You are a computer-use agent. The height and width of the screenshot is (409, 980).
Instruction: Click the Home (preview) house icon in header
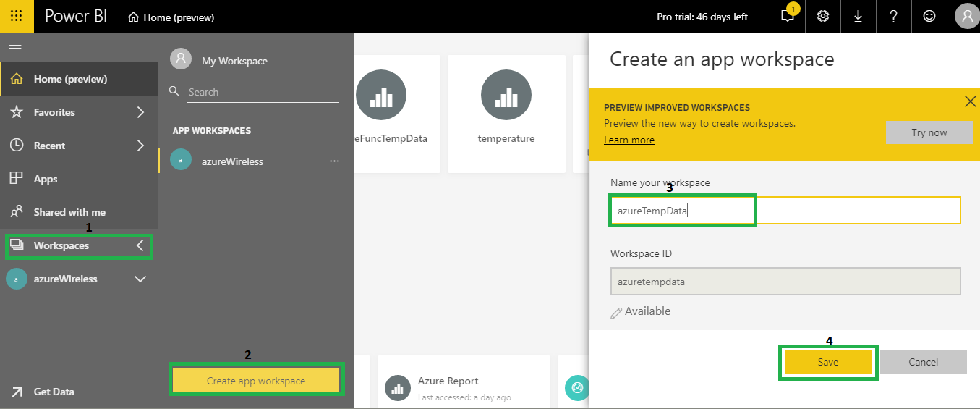pos(133,17)
